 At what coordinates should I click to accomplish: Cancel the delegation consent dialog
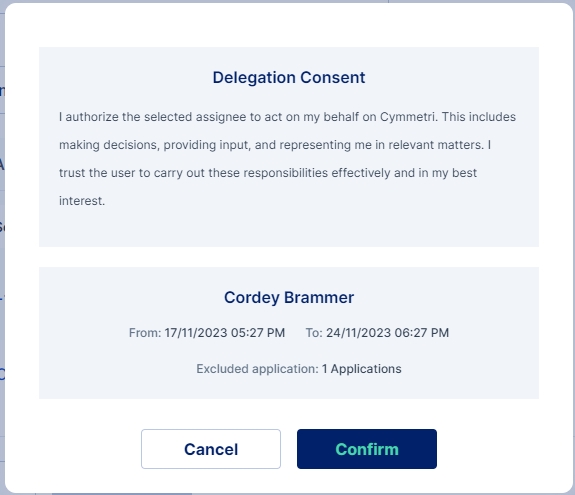(x=211, y=449)
